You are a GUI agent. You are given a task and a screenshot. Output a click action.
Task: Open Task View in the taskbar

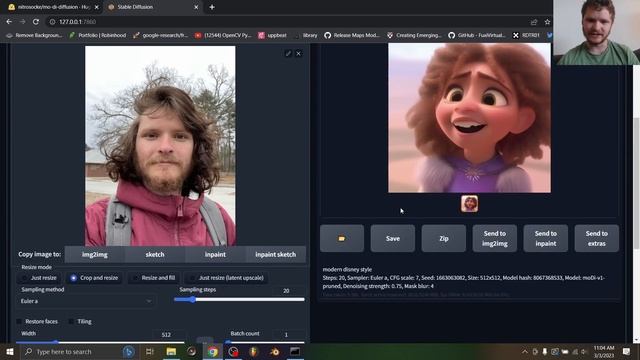[149, 351]
